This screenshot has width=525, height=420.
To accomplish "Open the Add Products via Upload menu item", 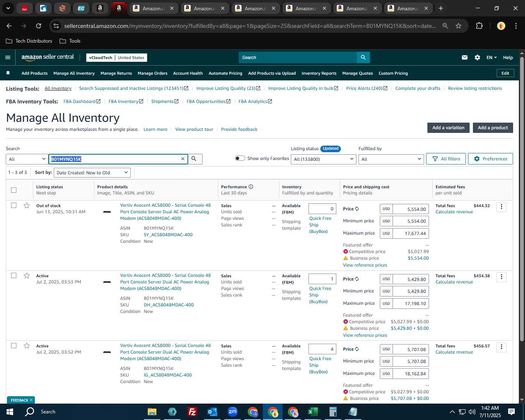I will tap(272, 73).
